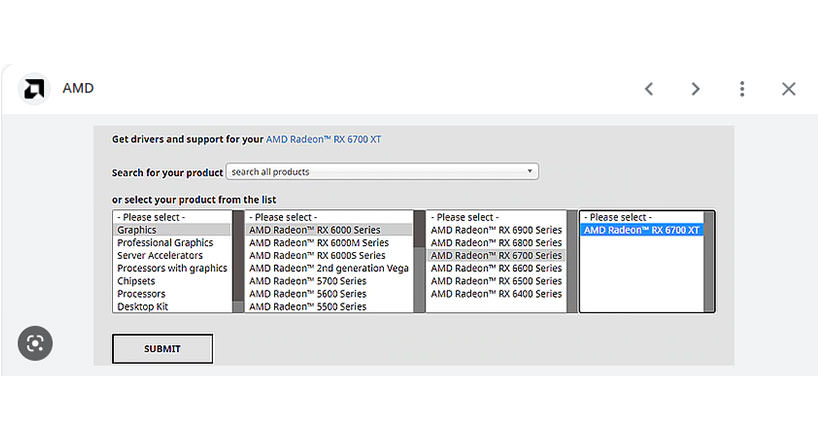Select Graphics in the first list
This screenshot has height=440, width=818.
172,230
